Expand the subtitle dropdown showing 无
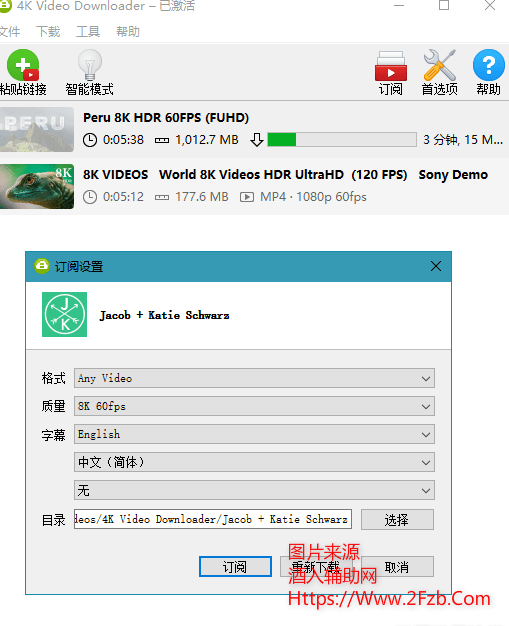 254,490
